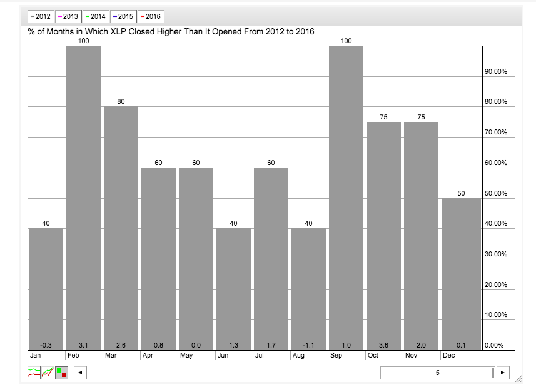Click the Aug month axis label
The height and width of the screenshot is (392, 536).
click(298, 356)
